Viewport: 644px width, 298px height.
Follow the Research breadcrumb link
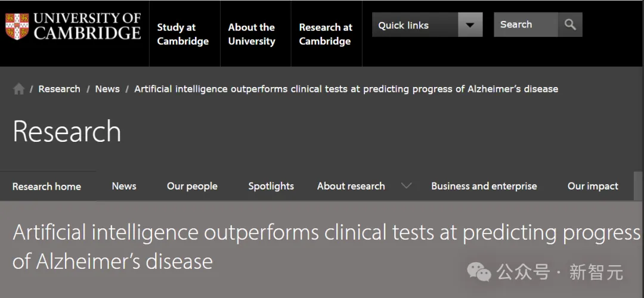coord(60,89)
